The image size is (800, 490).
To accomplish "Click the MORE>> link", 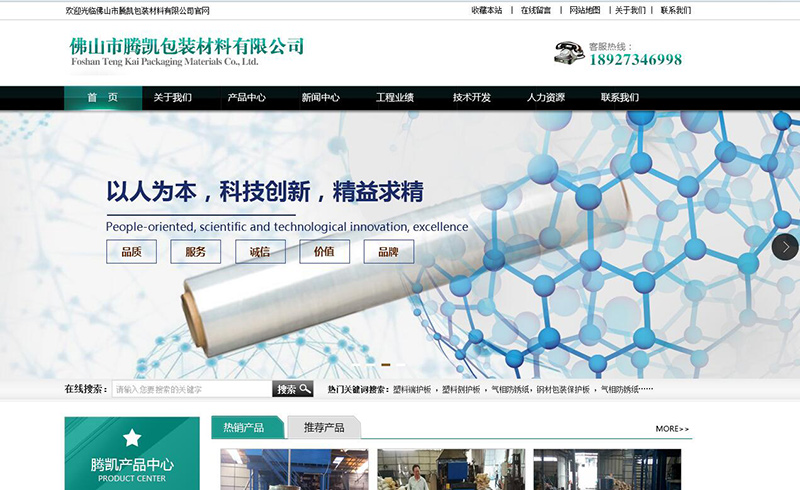I will tap(672, 429).
